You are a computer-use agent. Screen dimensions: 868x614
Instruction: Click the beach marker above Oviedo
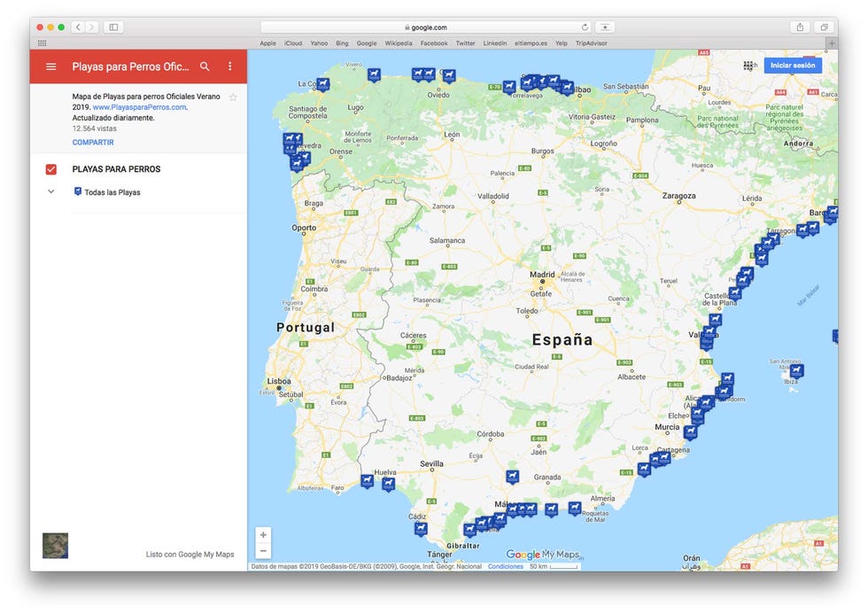pos(449,75)
